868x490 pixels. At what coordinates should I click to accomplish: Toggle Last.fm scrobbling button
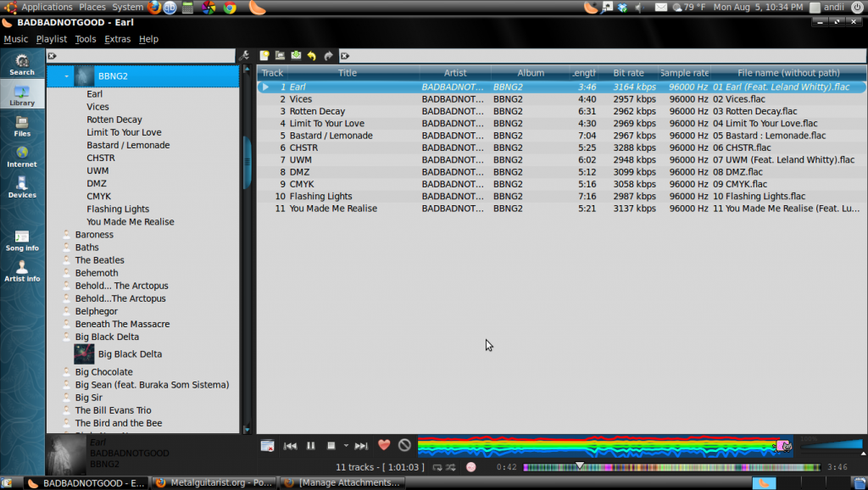(471, 467)
